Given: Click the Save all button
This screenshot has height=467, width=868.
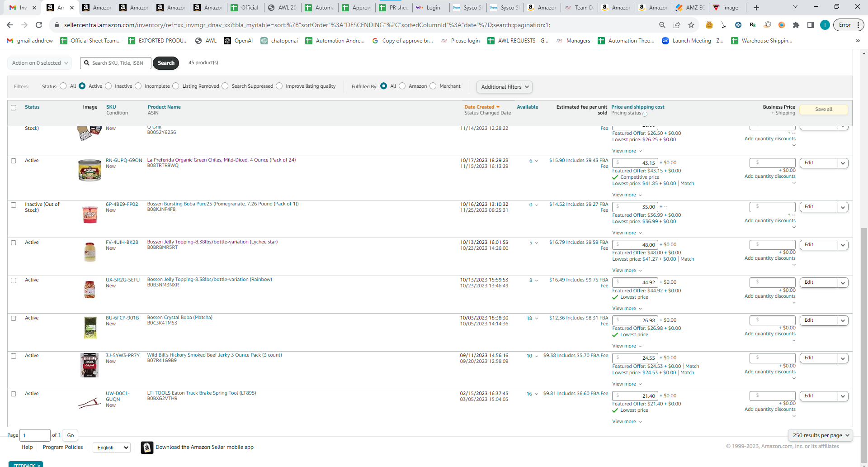Looking at the screenshot, I should 824,110.
